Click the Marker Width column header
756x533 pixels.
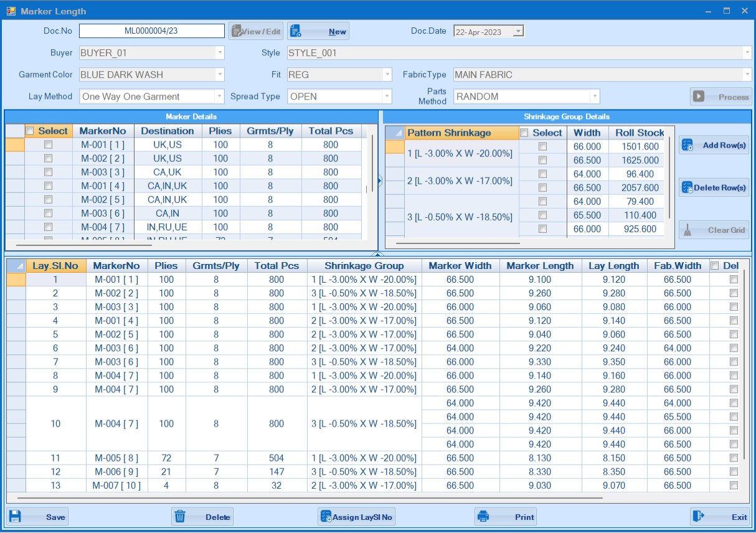460,266
